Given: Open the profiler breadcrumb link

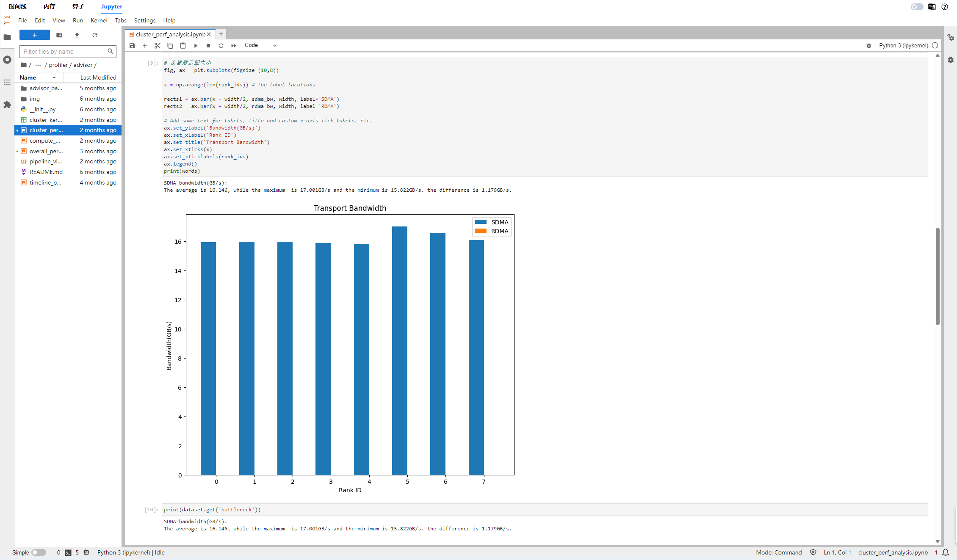Looking at the screenshot, I should click(58, 65).
